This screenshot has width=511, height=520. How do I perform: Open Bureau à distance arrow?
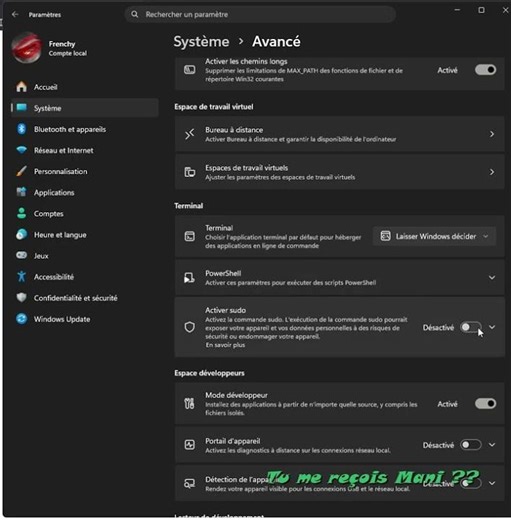[492, 134]
